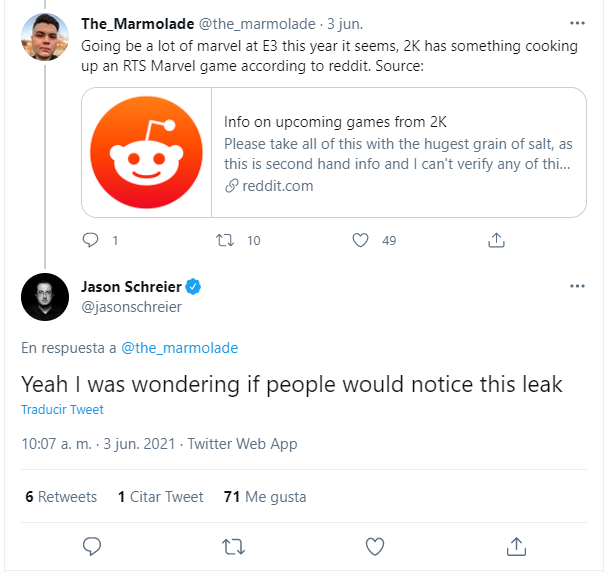Reply to The_Marmolade's tweet
The width and height of the screenshot is (605, 573).
pos(91,240)
